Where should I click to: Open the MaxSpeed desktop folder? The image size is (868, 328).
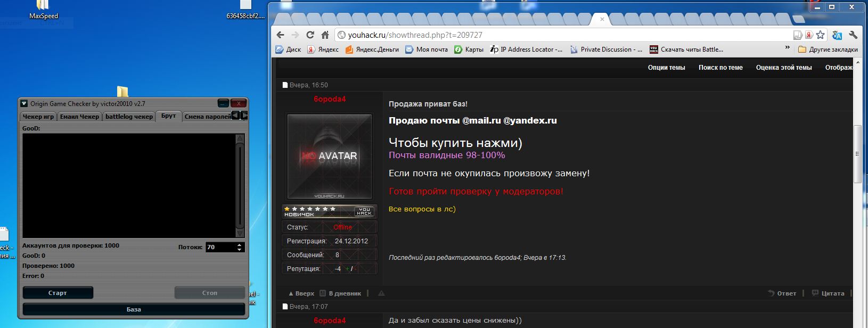pyautogui.click(x=43, y=10)
